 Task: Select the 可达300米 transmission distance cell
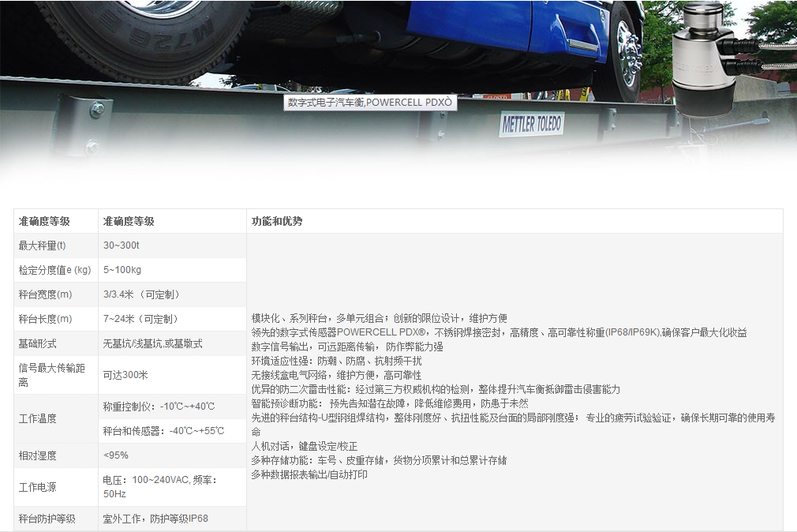pos(125,375)
